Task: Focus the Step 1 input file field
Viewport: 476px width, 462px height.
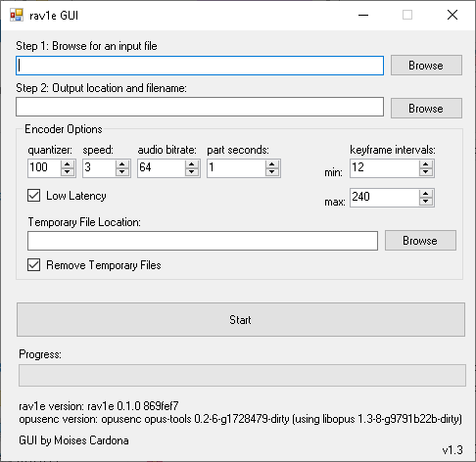Action: tap(200, 66)
